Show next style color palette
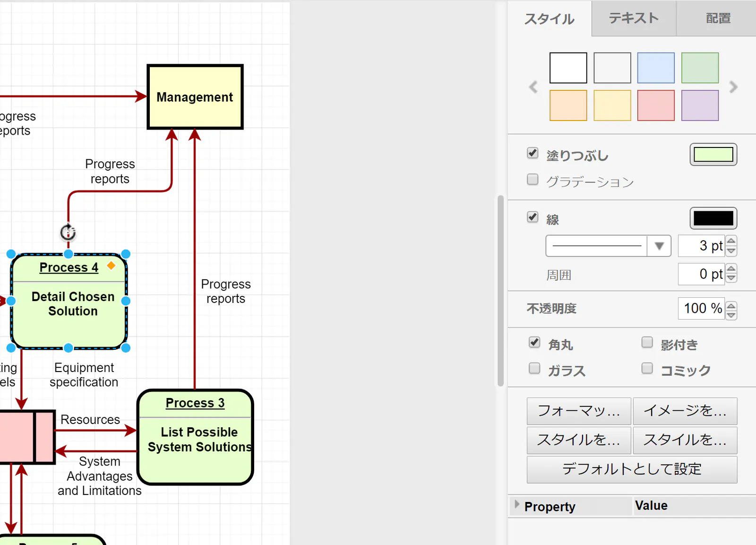The width and height of the screenshot is (756, 545). (733, 87)
